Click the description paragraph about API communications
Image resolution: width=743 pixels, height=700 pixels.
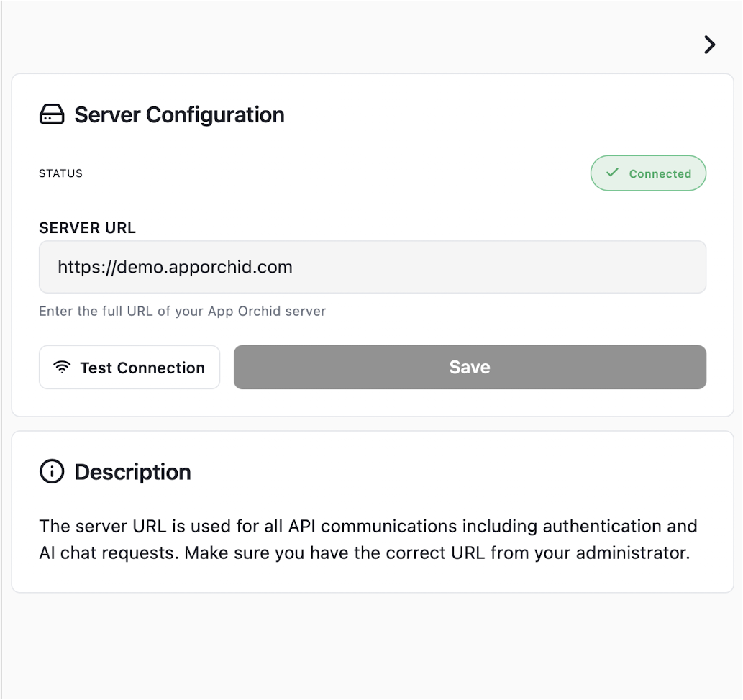pyautogui.click(x=368, y=540)
